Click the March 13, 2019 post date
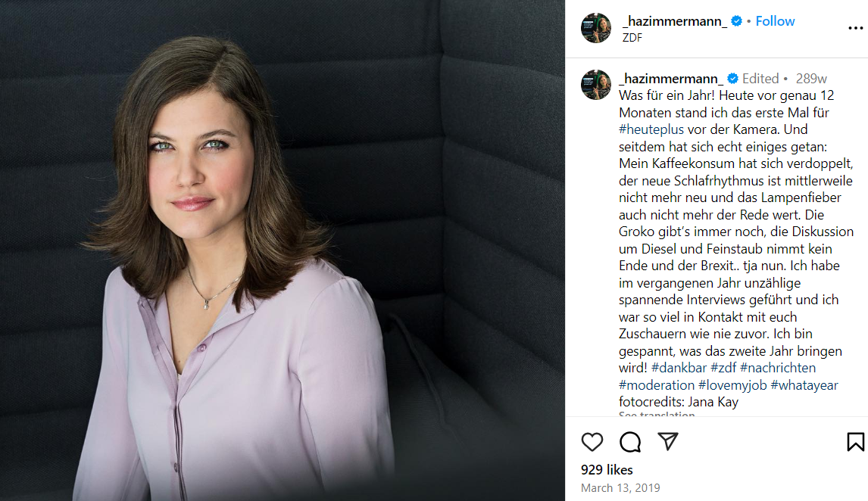 (x=620, y=487)
